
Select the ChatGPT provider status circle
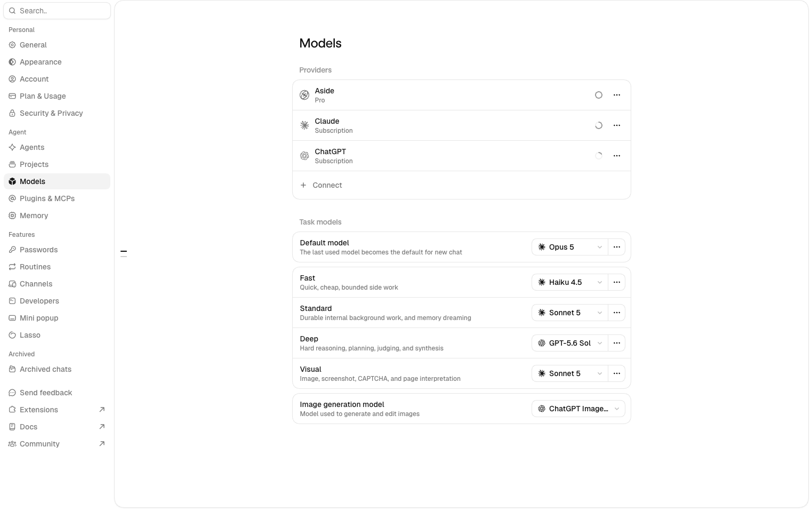pyautogui.click(x=599, y=156)
